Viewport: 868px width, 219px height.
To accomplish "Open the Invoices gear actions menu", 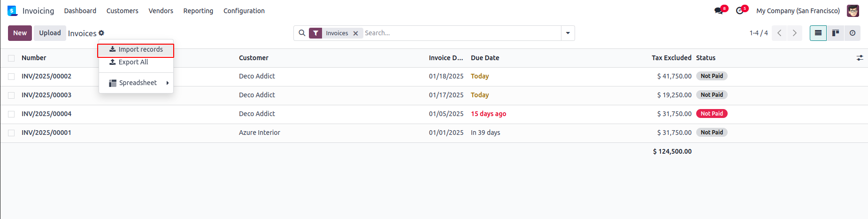I will click(x=101, y=33).
